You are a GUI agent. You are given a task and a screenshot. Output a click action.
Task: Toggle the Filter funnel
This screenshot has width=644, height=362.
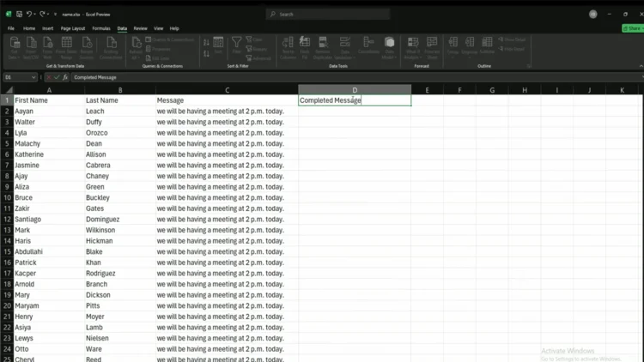(237, 45)
